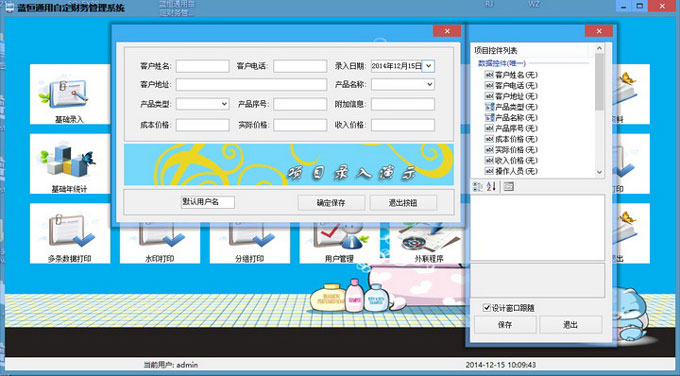Launch the 多条数据打印 icon

point(70,233)
